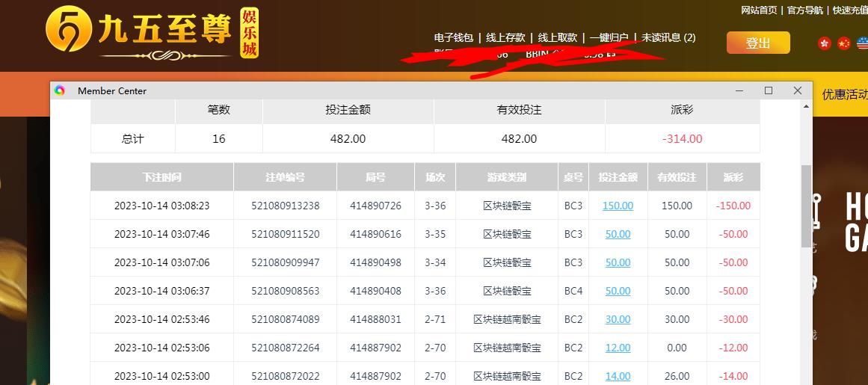The width and height of the screenshot is (868, 385).
Task: Select order number 521080913238
Action: (285, 206)
